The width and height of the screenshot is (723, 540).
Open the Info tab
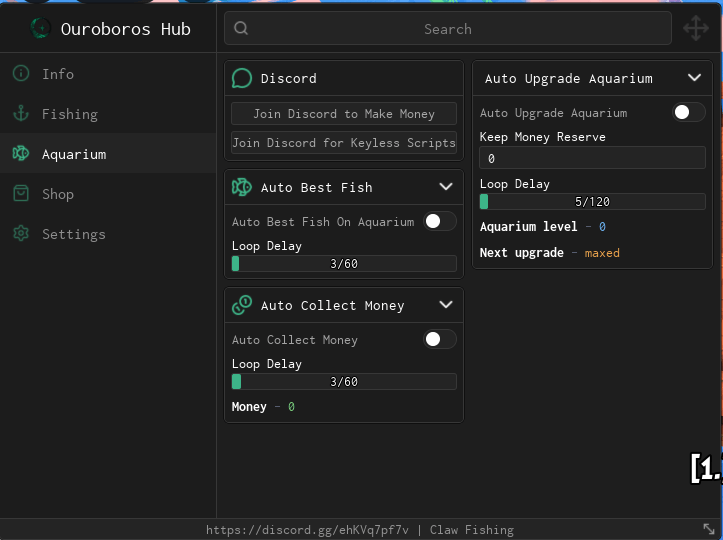[x=108, y=74]
